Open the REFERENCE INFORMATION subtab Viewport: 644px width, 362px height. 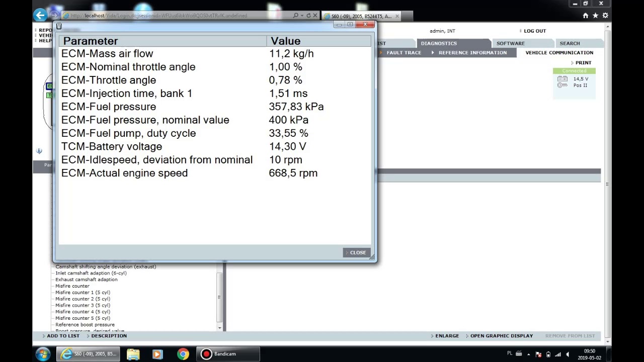tap(472, 52)
